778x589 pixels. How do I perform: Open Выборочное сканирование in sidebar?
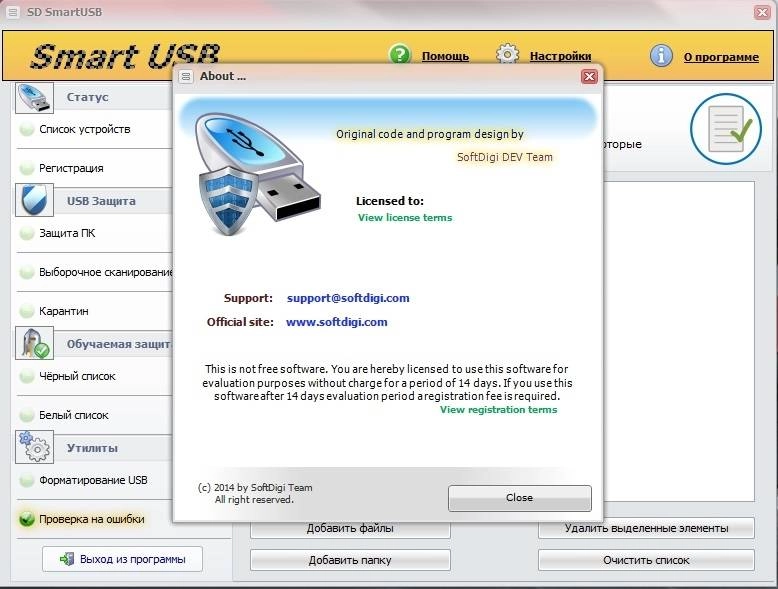(106, 272)
